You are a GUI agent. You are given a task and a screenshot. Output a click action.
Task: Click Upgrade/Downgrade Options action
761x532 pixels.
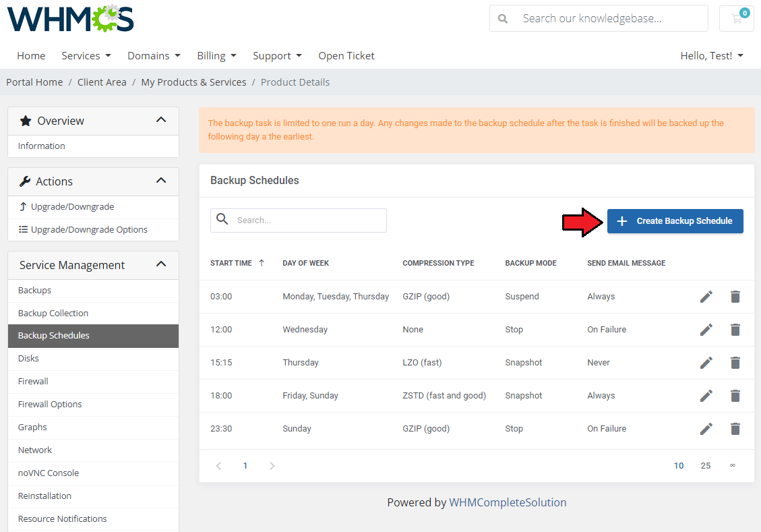point(93,230)
